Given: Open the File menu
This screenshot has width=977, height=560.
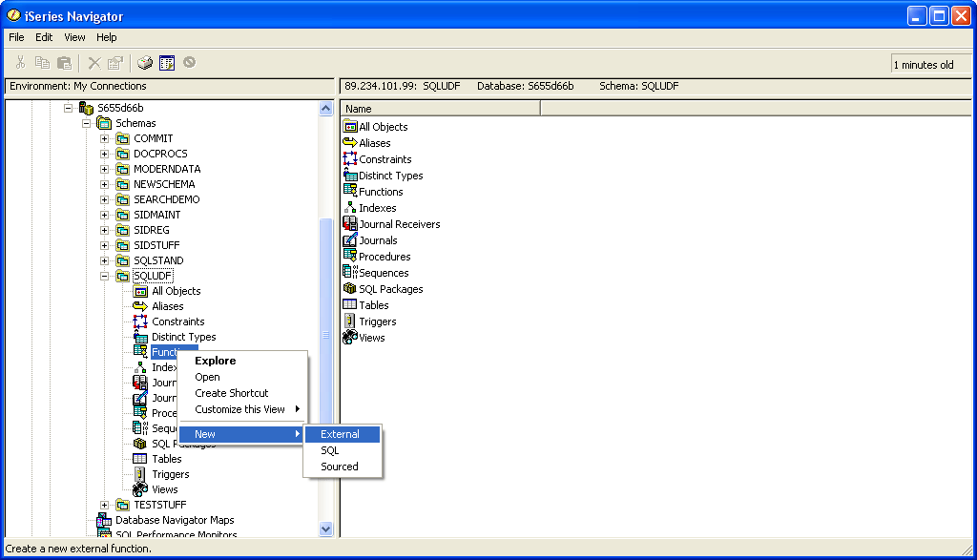Looking at the screenshot, I should [x=16, y=37].
